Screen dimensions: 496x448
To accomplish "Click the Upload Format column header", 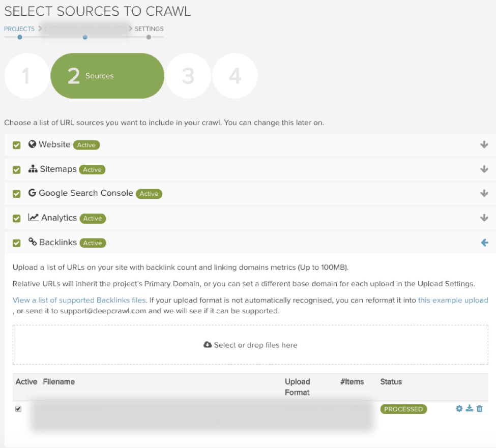I will (x=298, y=387).
